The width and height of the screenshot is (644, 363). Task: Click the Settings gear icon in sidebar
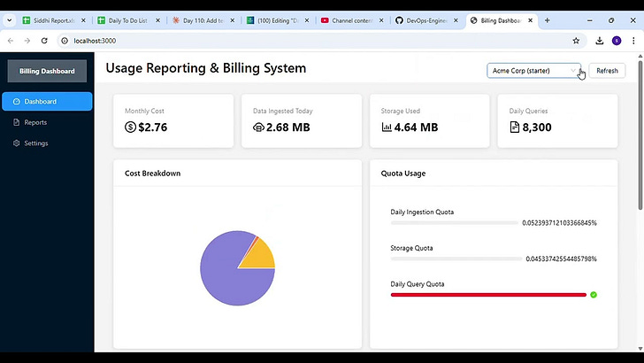click(17, 143)
